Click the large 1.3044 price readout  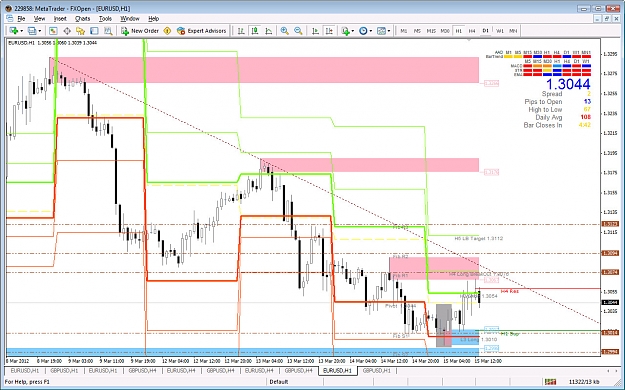click(x=568, y=84)
